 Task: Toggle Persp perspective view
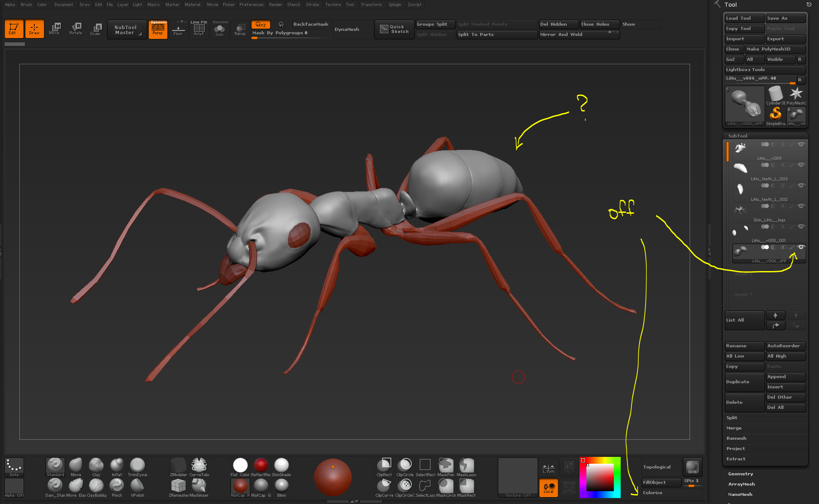158,29
